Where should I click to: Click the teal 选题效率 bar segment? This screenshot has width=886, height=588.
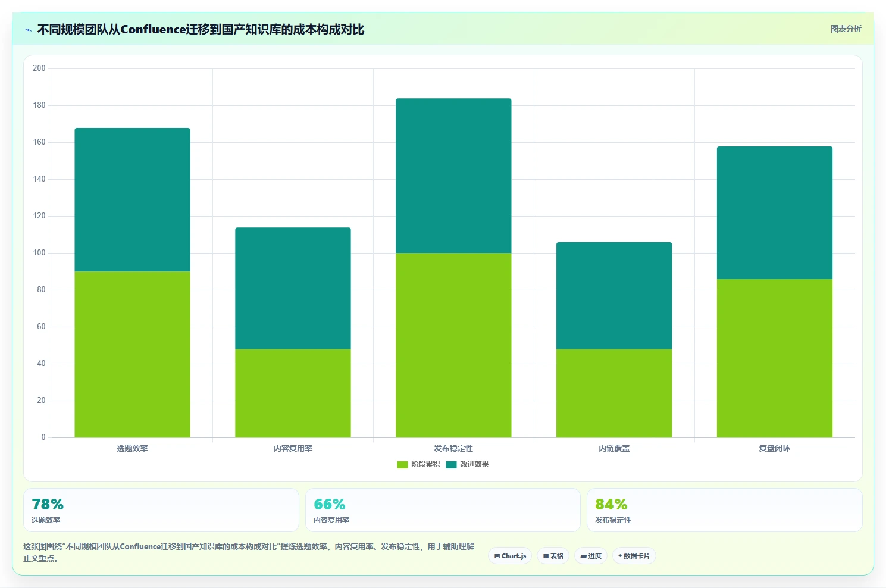(x=132, y=199)
